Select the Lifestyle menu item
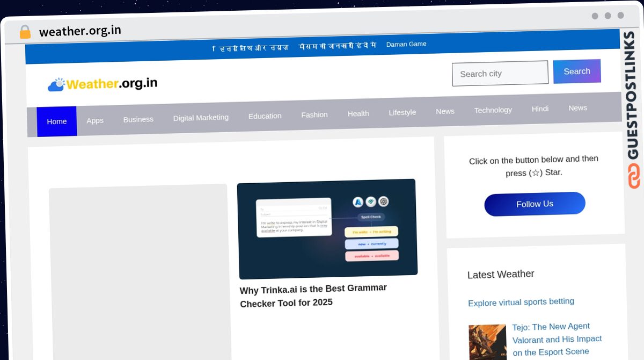The height and width of the screenshot is (360, 644). pyautogui.click(x=402, y=112)
